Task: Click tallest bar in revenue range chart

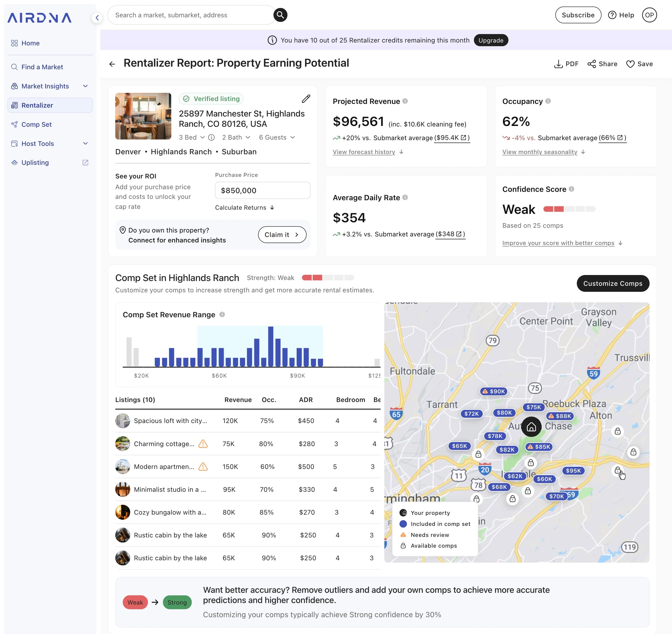Action: click(270, 346)
